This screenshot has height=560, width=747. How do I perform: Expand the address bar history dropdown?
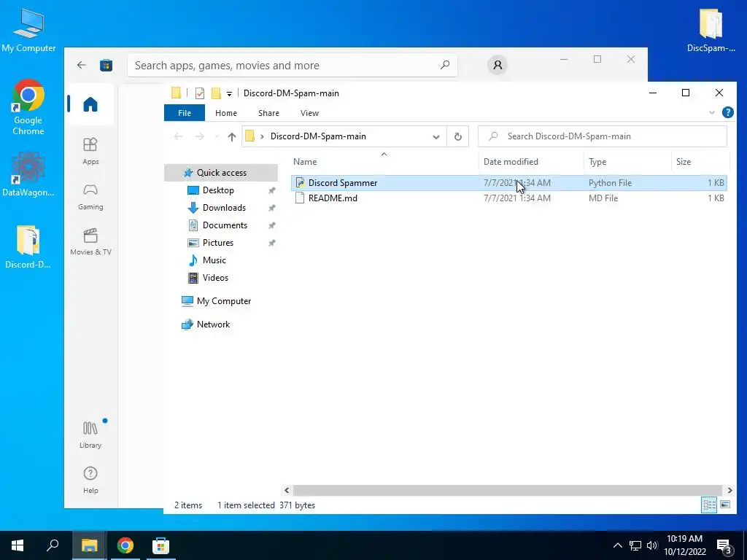pyautogui.click(x=436, y=136)
